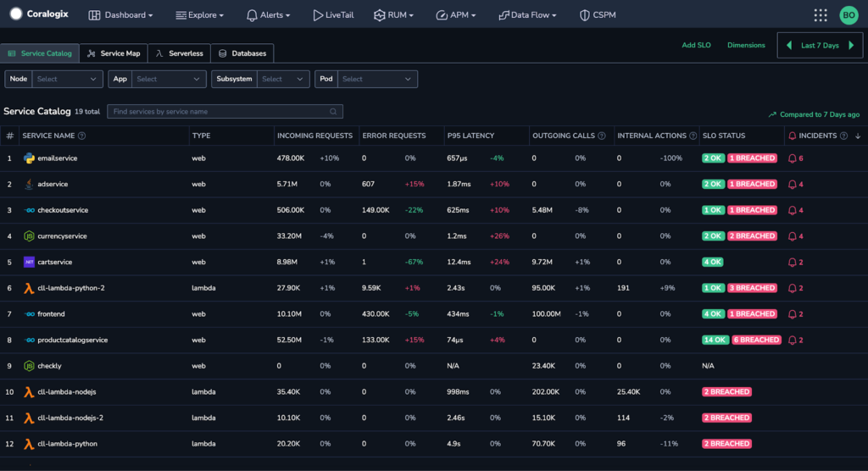Click checkoutservice error requests 149.00K
868x471 pixels.
pyautogui.click(x=376, y=210)
